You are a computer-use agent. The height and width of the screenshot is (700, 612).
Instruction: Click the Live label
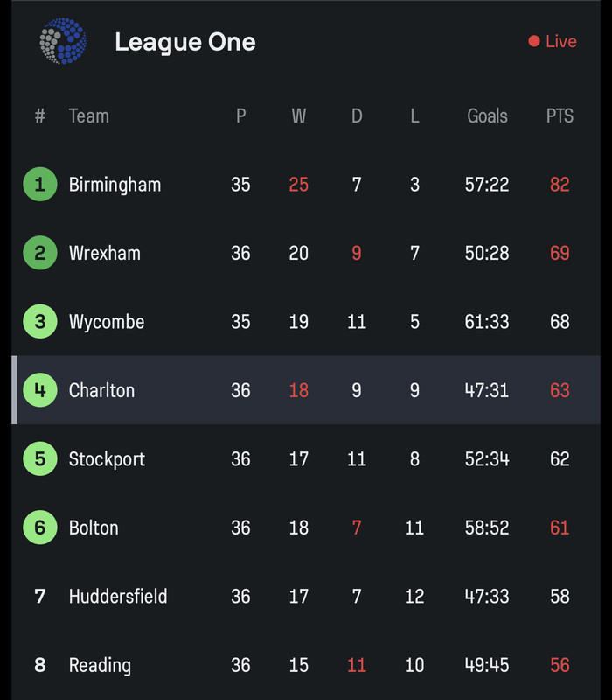[x=561, y=42]
